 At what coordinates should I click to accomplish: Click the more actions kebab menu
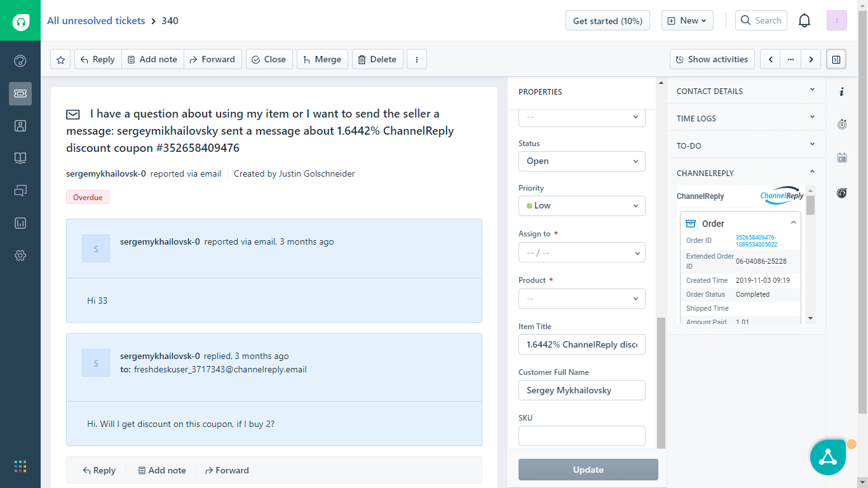click(417, 60)
